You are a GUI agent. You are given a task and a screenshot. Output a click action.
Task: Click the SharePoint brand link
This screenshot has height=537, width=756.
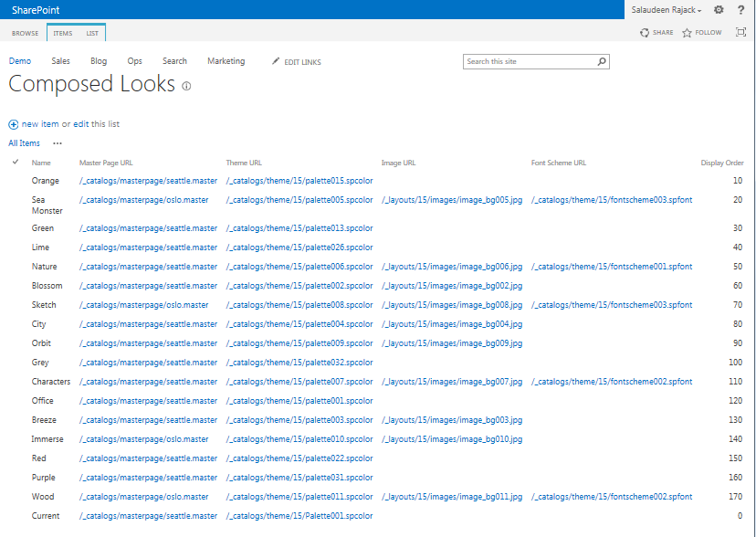click(36, 10)
